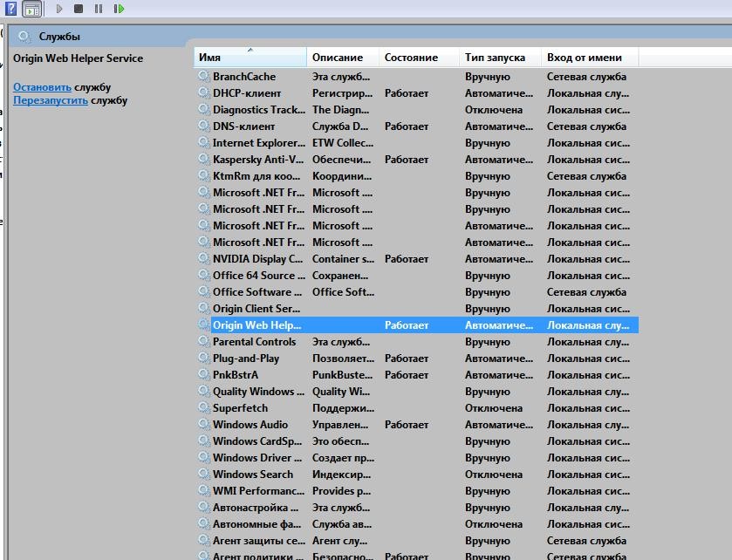Click the gear icon beside Superfetch
The width and height of the screenshot is (732, 560).
tap(204, 408)
